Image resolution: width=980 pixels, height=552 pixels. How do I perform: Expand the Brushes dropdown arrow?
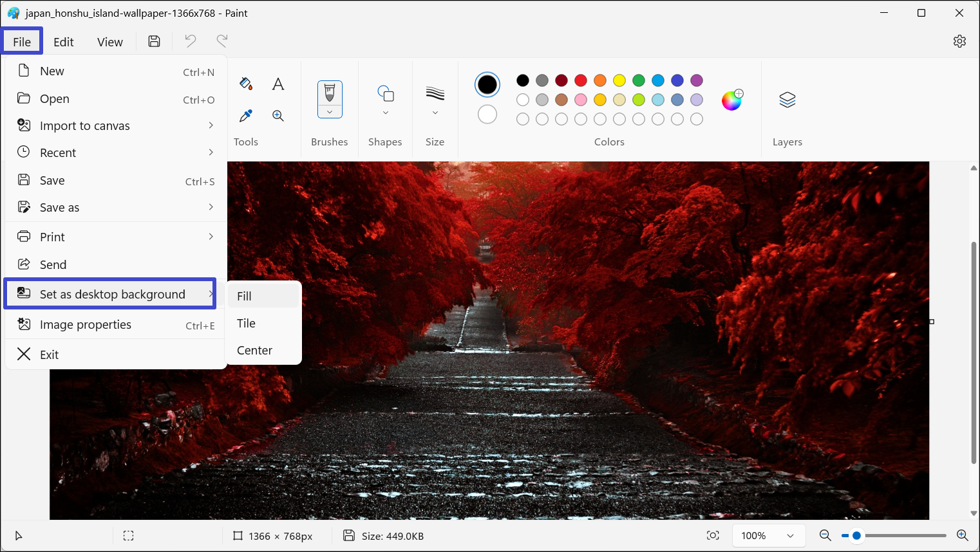(330, 112)
